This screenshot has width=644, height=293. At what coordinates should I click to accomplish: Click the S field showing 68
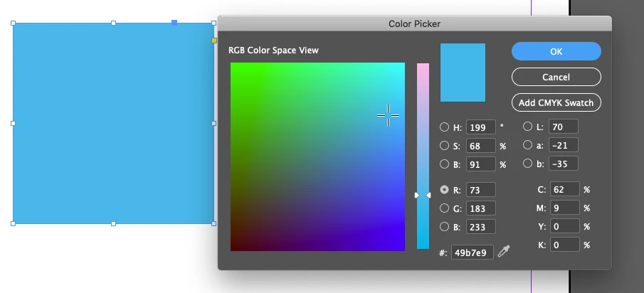pyautogui.click(x=481, y=146)
